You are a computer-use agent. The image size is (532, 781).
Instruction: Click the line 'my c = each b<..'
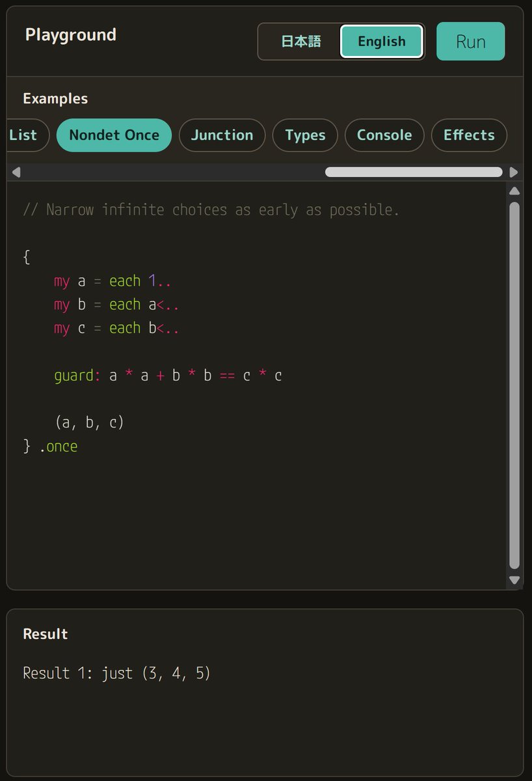(x=116, y=328)
